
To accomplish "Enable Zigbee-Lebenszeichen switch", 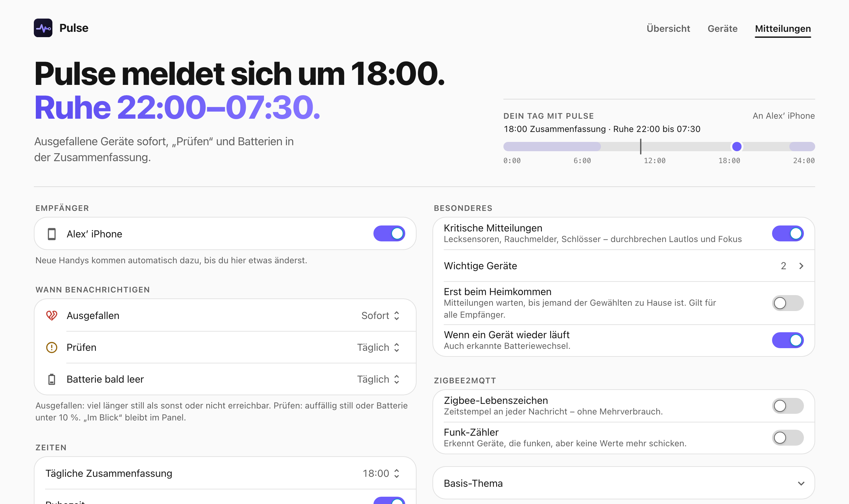I will [788, 406].
